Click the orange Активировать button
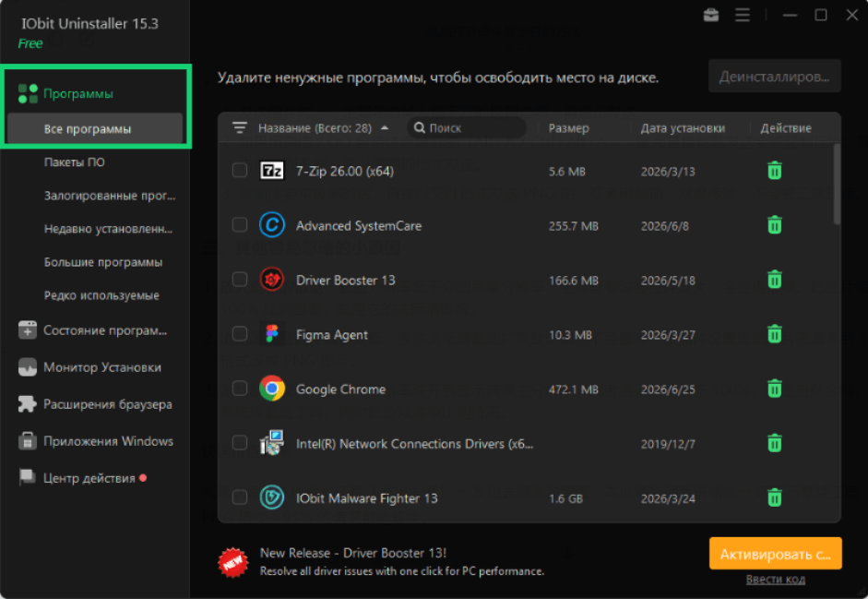The image size is (868, 599). click(x=775, y=554)
